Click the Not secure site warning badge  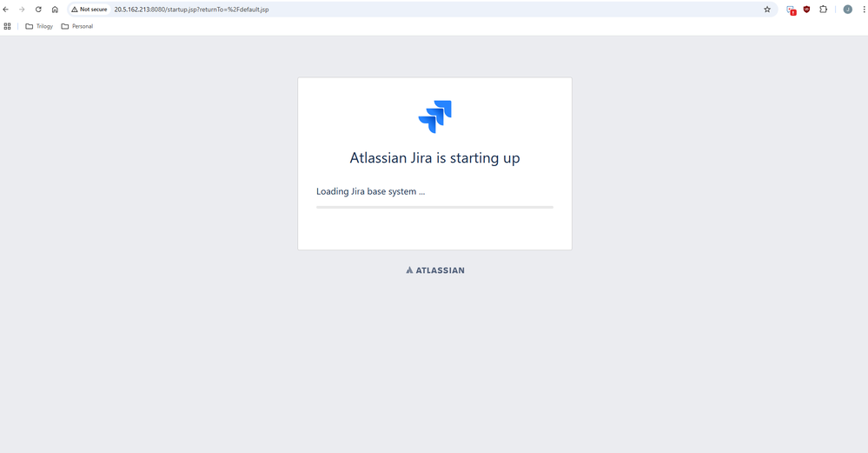[89, 10]
